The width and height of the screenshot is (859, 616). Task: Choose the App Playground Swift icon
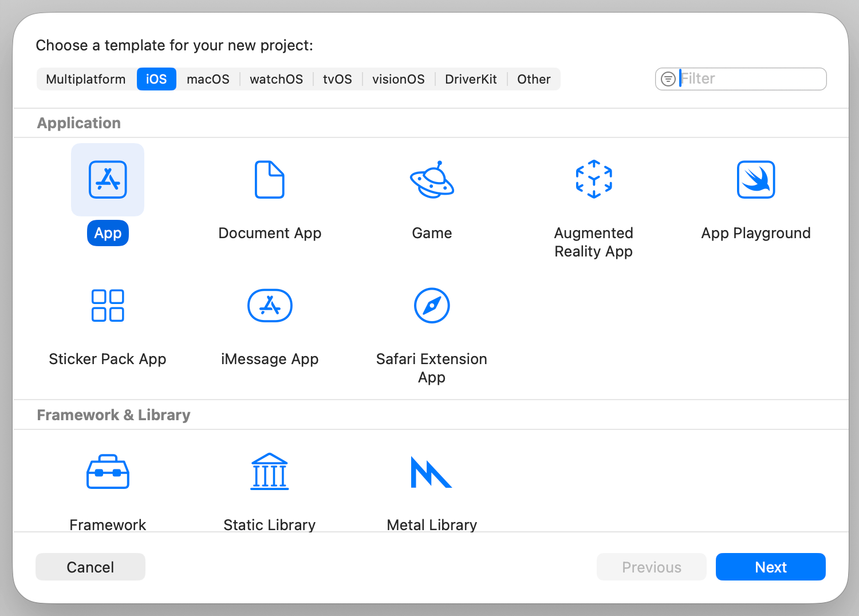tap(756, 180)
